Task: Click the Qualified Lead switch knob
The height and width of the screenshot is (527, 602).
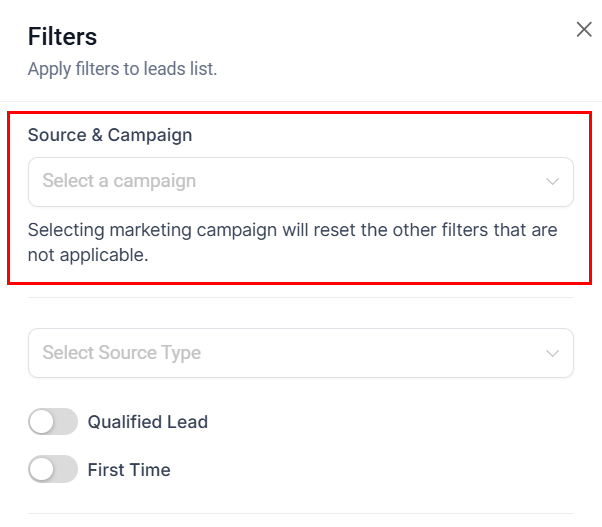Action: (x=42, y=422)
